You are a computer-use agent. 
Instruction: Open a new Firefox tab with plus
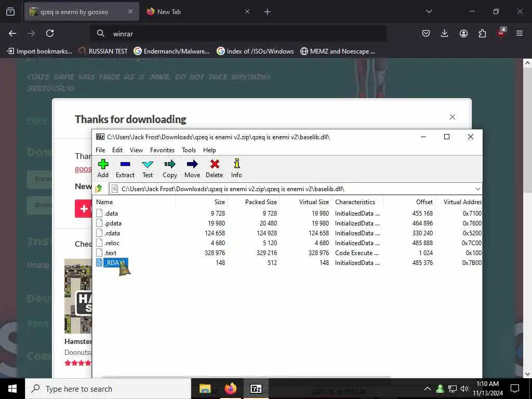coord(267,12)
